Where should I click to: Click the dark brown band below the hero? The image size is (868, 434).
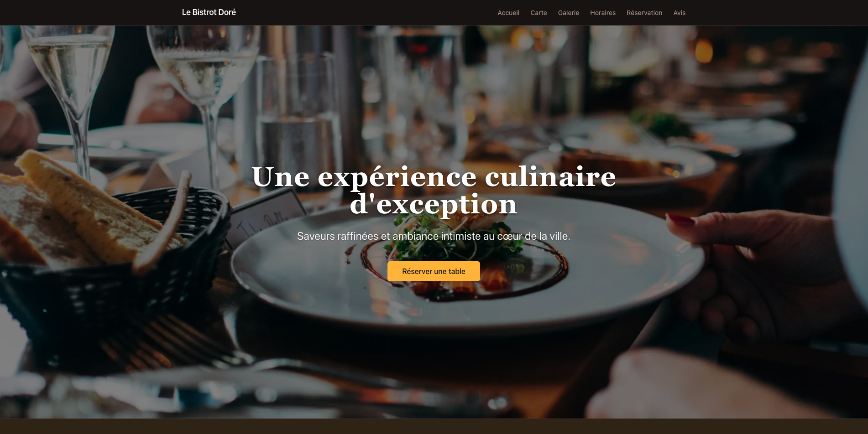(434, 426)
